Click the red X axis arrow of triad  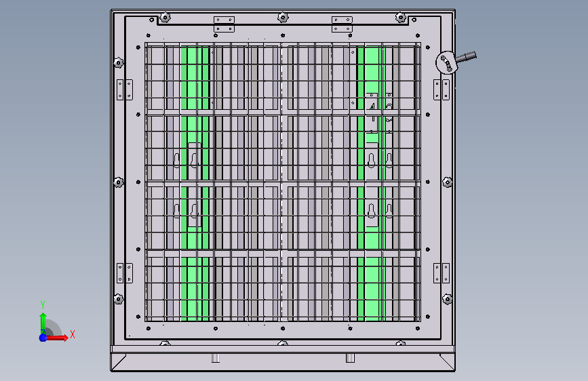(x=57, y=338)
